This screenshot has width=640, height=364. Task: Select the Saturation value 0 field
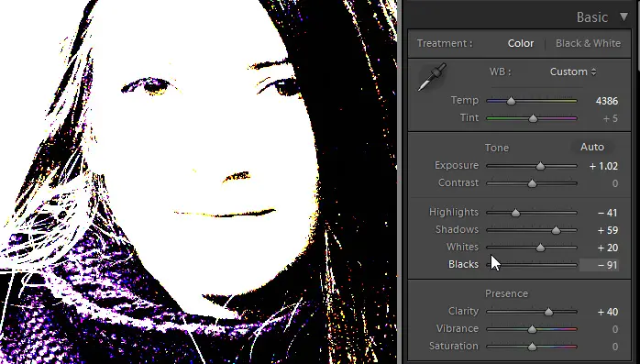point(615,347)
